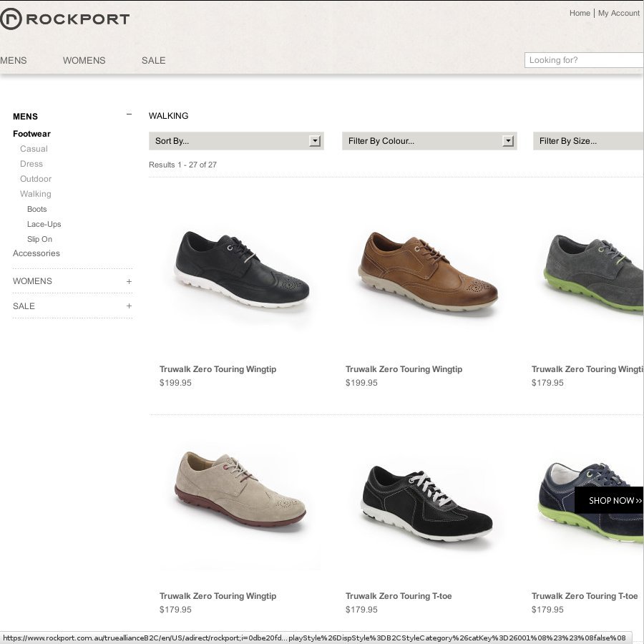
Task: Select WOMENS in the sidebar
Action: [32, 281]
